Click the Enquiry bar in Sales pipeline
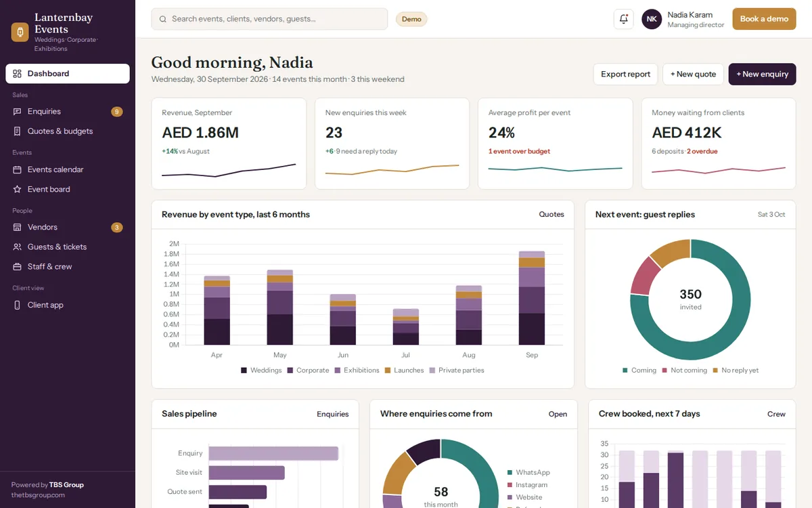The image size is (812, 508). pos(273,454)
